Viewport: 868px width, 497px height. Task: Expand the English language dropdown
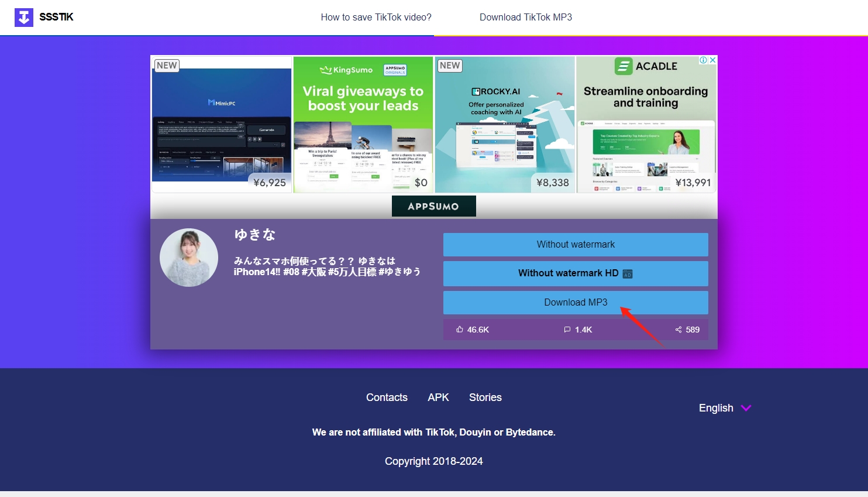[x=725, y=408]
